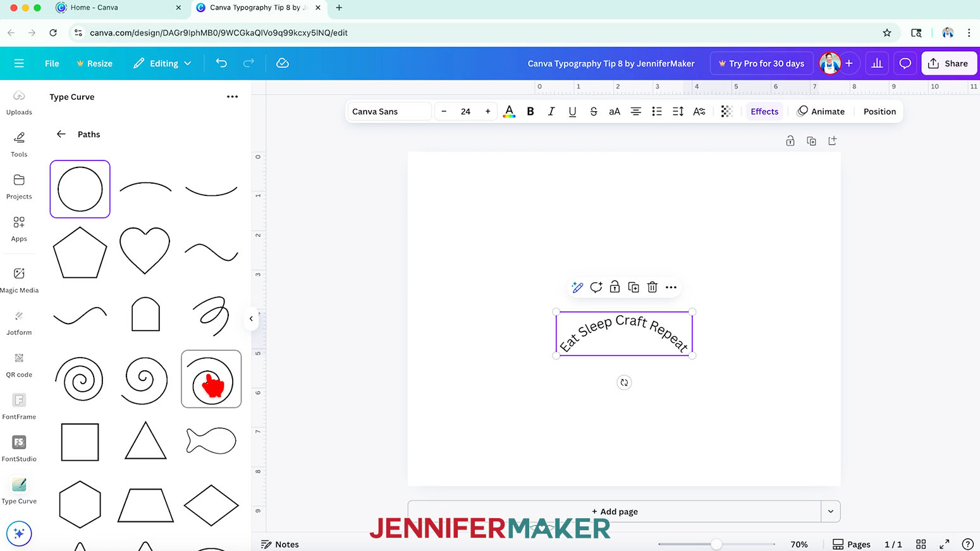980x551 pixels.
Task: Toggle underline formatting
Action: [572, 111]
